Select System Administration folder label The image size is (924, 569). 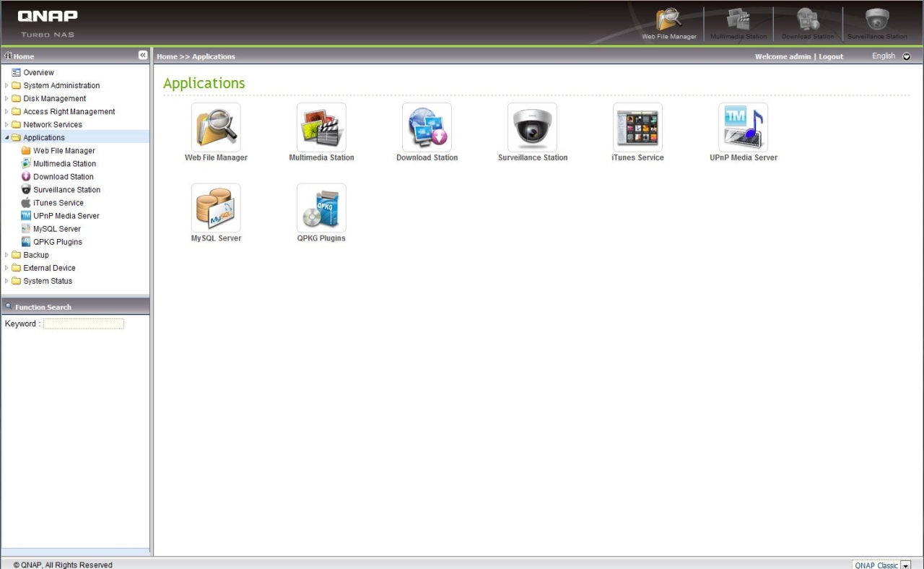61,86
